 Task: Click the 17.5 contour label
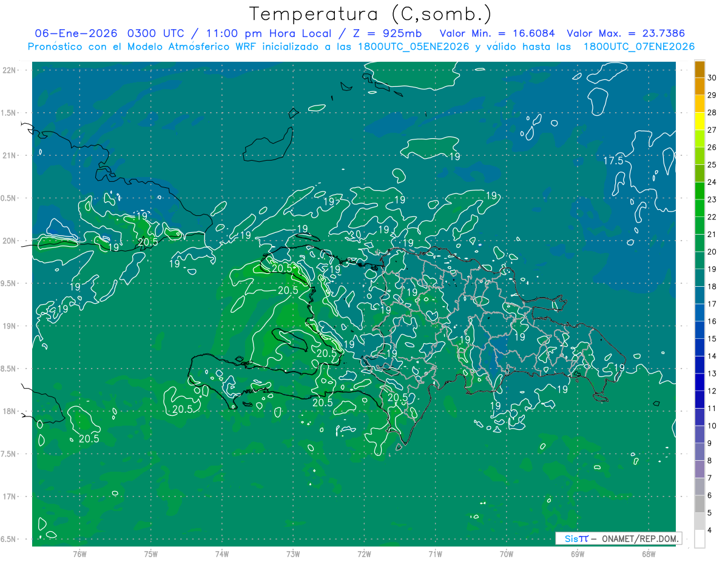pos(613,161)
